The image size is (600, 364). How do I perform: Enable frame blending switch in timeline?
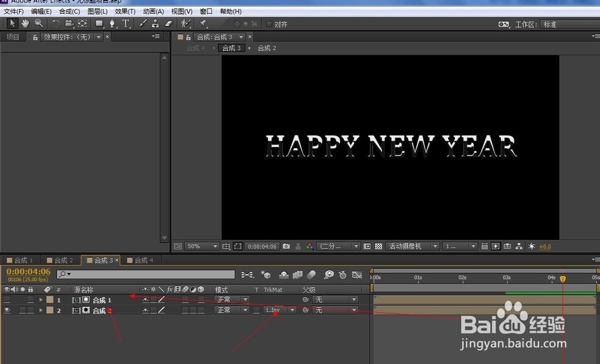click(298, 275)
